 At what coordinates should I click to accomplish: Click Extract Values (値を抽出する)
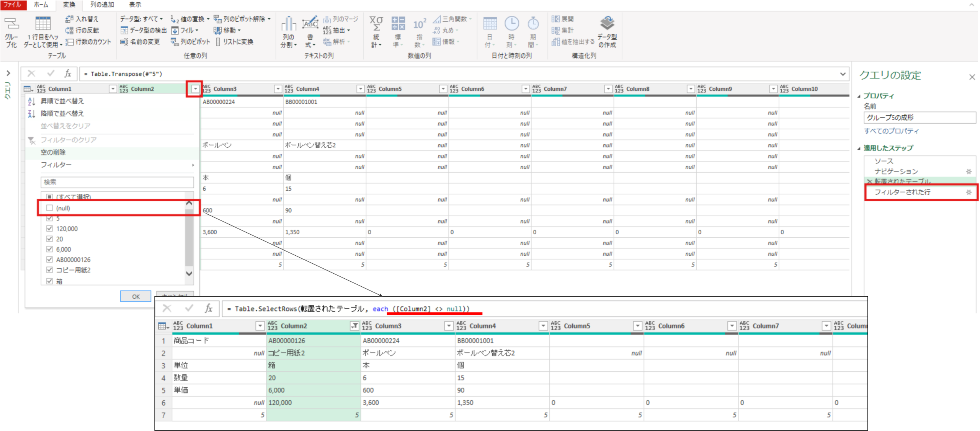pyautogui.click(x=573, y=42)
